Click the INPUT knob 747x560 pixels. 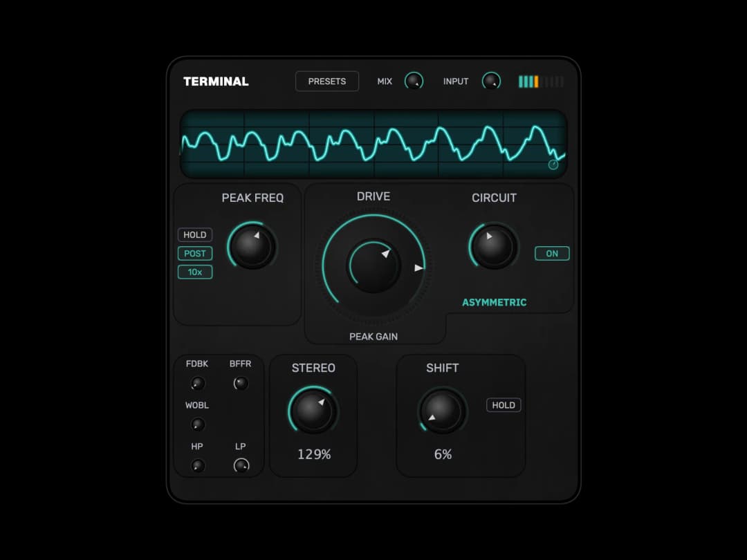click(491, 81)
